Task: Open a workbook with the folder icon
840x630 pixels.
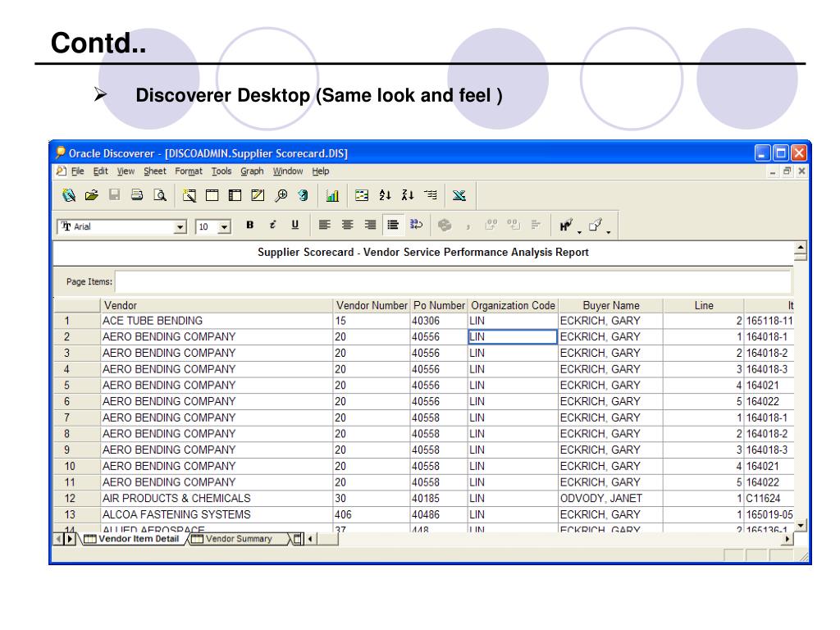Action: [x=92, y=195]
